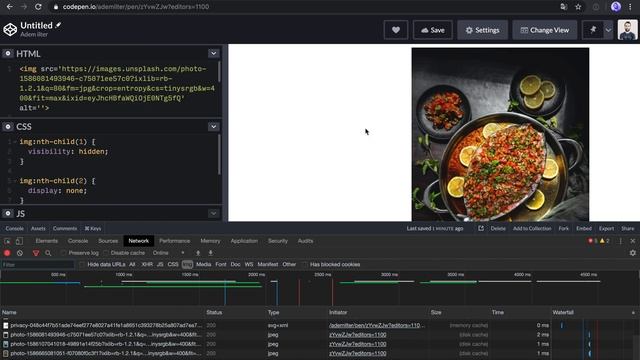Viewport: 640px width, 360px height.
Task: Open Chrome three-dot menu
Action: (x=630, y=7)
